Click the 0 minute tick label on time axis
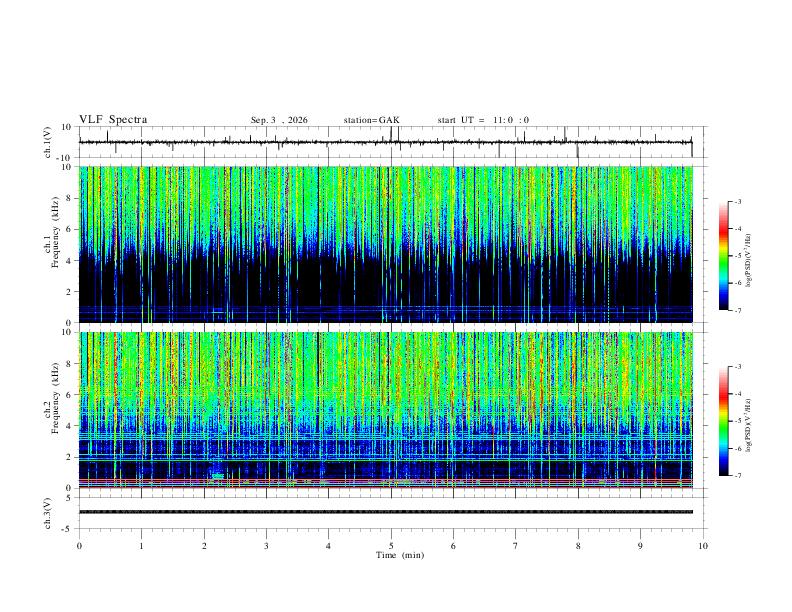 [79, 546]
